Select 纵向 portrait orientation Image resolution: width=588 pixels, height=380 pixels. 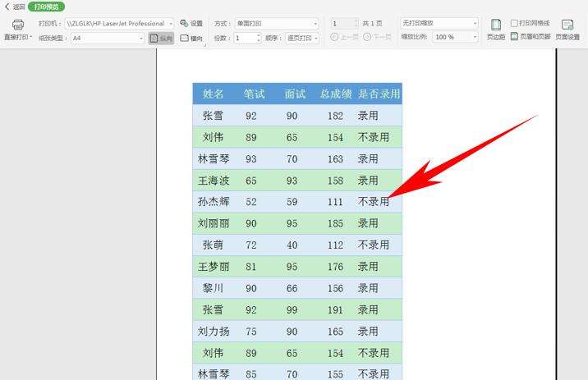[x=160, y=39]
